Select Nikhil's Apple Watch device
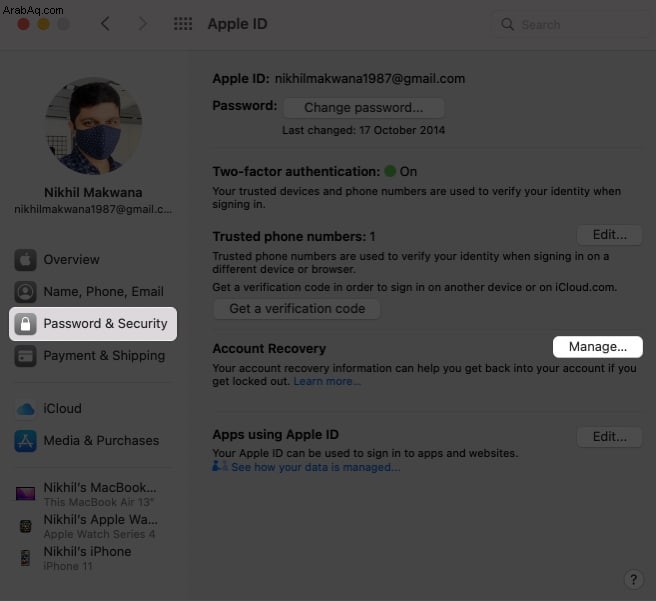 click(93, 526)
